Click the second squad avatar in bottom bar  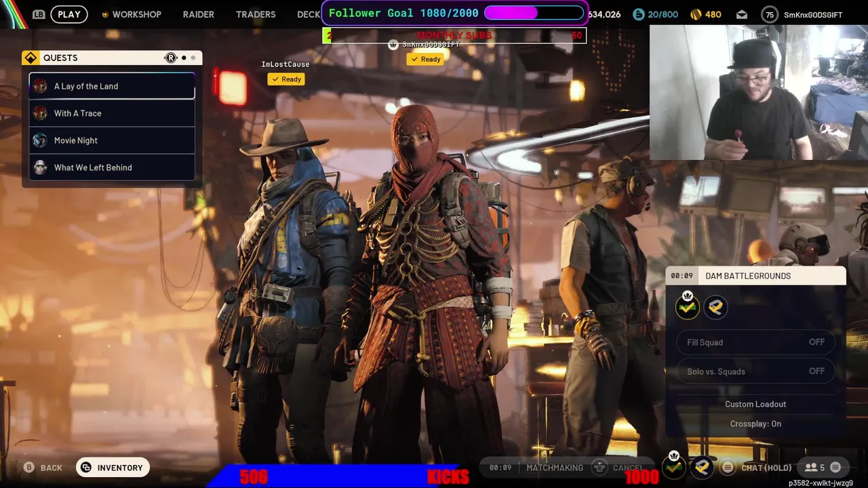coord(702,467)
